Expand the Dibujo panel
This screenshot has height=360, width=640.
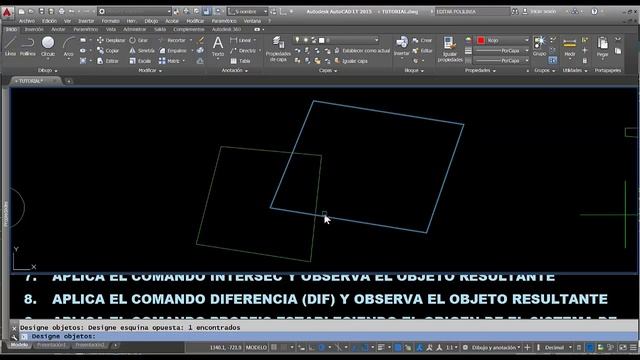coord(47,71)
